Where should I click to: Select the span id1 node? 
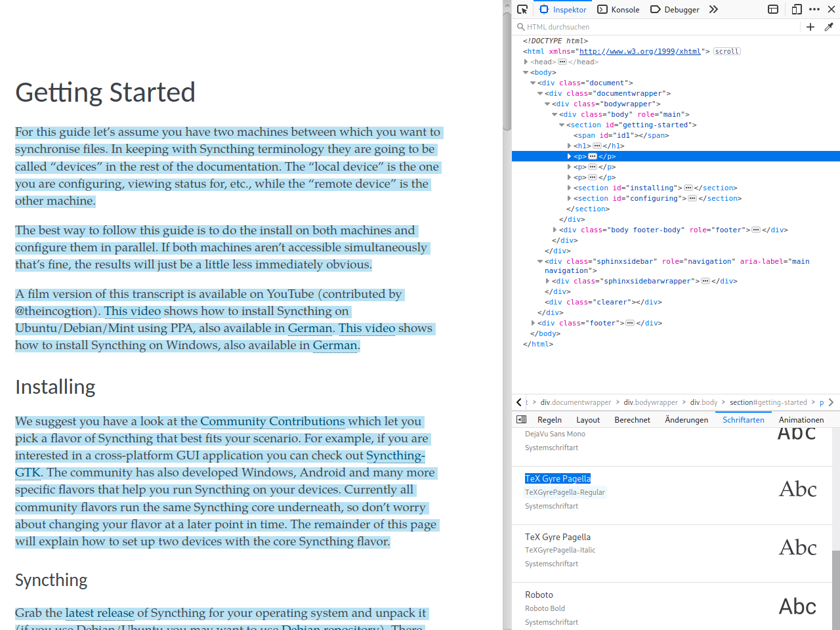621,135
